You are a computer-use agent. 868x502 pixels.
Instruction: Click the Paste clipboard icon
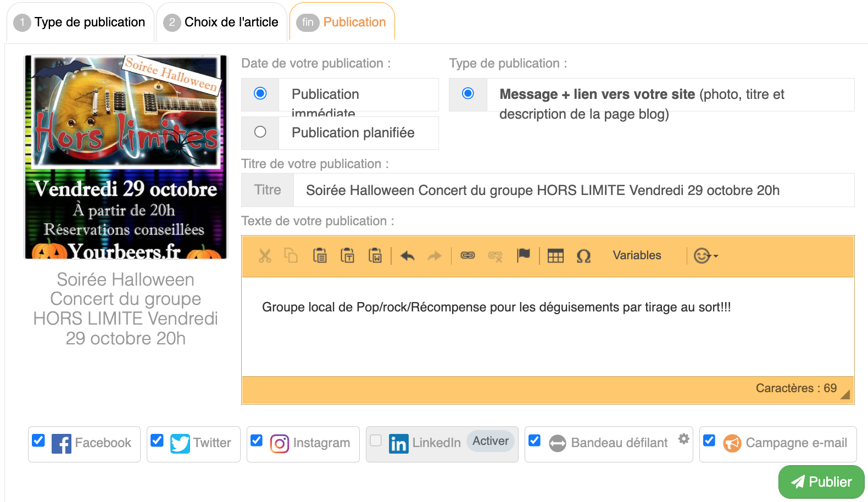pos(320,256)
